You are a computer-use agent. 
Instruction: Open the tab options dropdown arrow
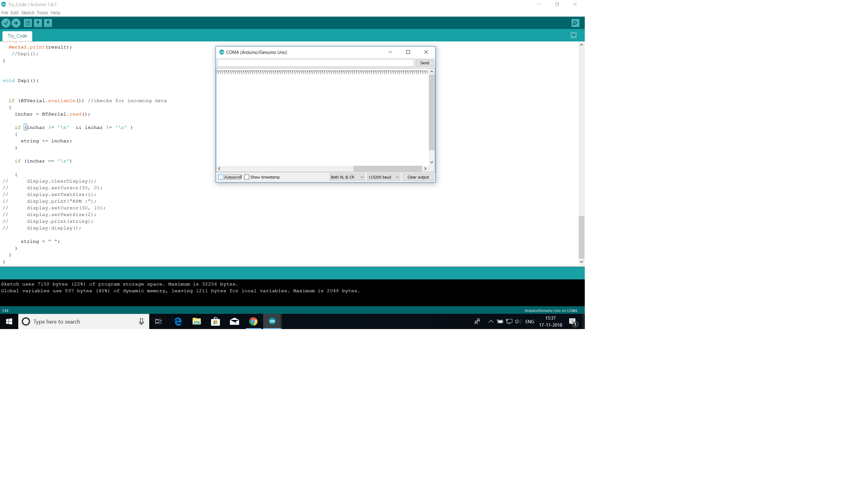tap(573, 35)
